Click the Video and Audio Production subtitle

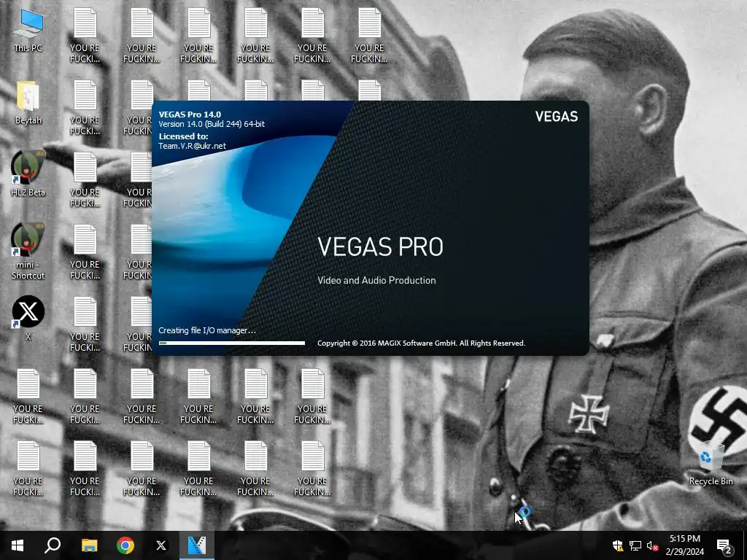click(376, 281)
